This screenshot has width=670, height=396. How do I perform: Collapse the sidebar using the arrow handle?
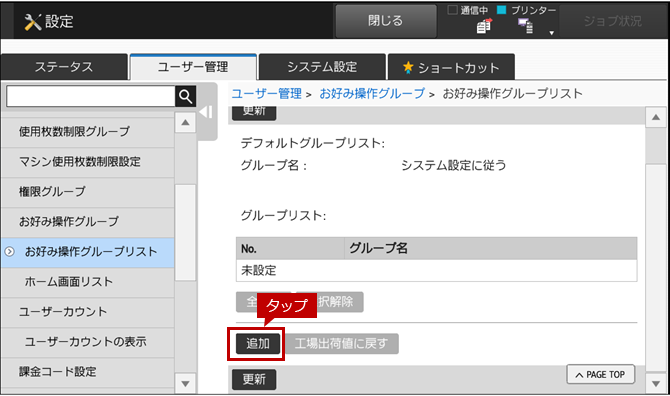[206, 112]
